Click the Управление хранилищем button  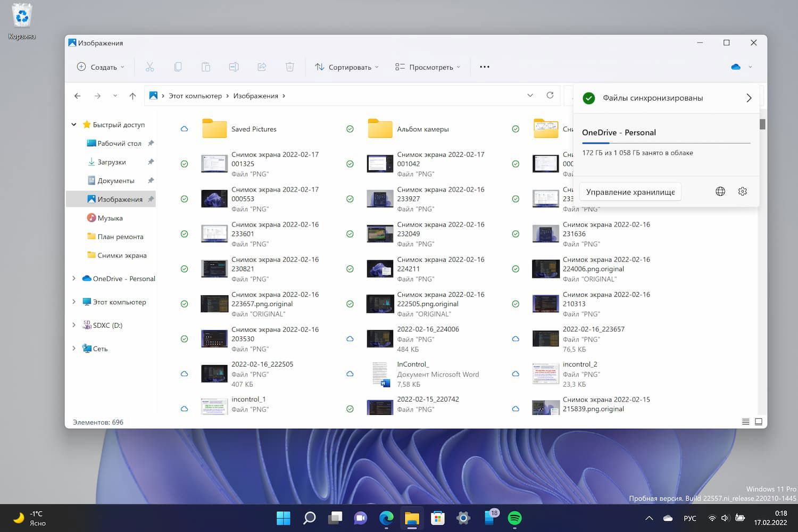(630, 192)
